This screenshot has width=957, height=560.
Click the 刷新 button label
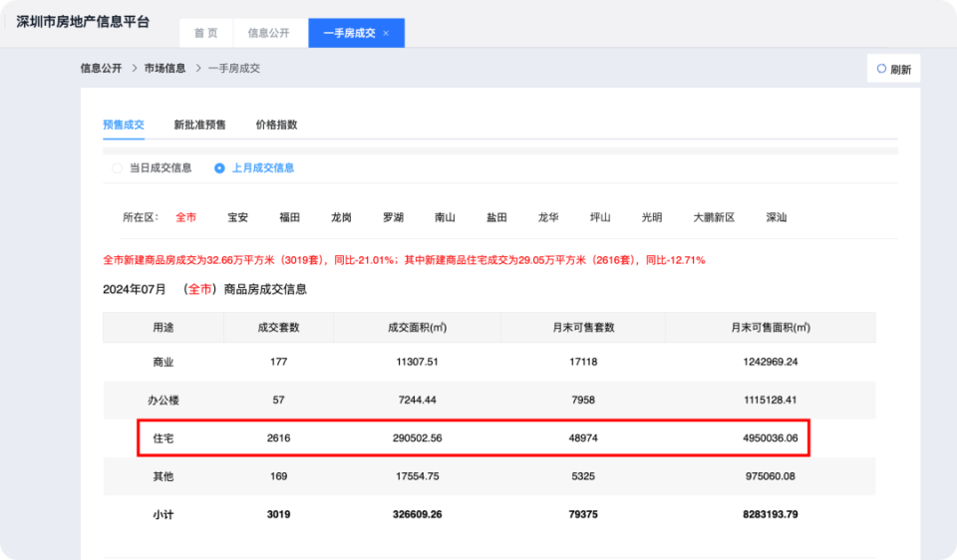click(x=901, y=70)
